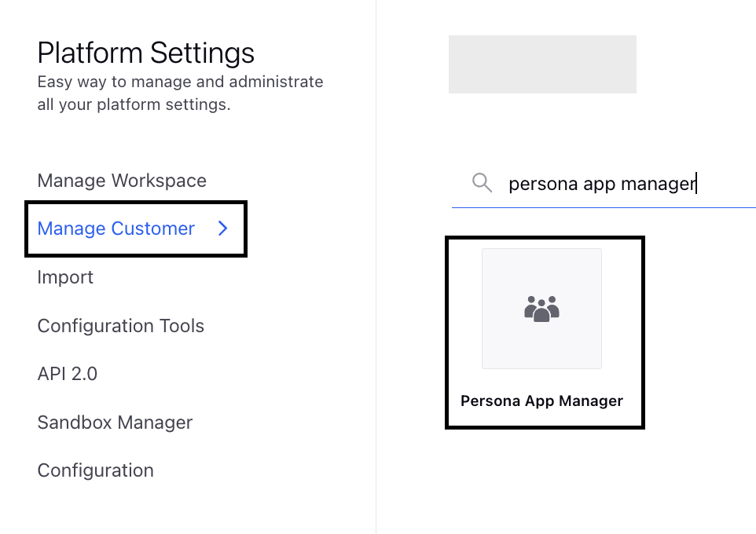Screen dimensions: 756x534
Task: Click the Persona App Manager label
Action: click(x=542, y=401)
